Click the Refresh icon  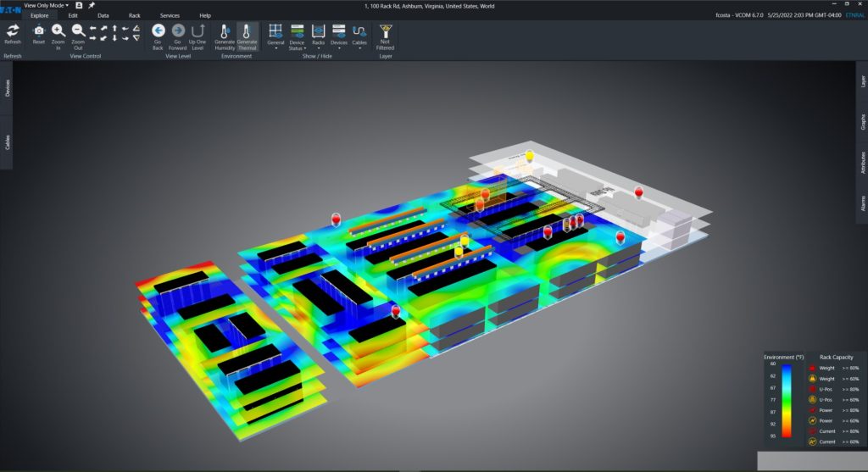click(13, 31)
